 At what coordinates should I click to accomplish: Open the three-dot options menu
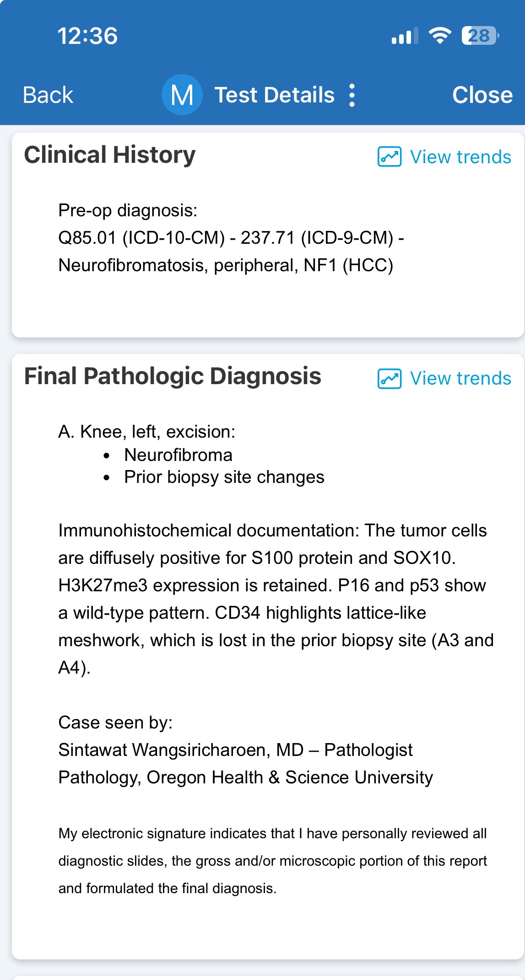point(352,95)
